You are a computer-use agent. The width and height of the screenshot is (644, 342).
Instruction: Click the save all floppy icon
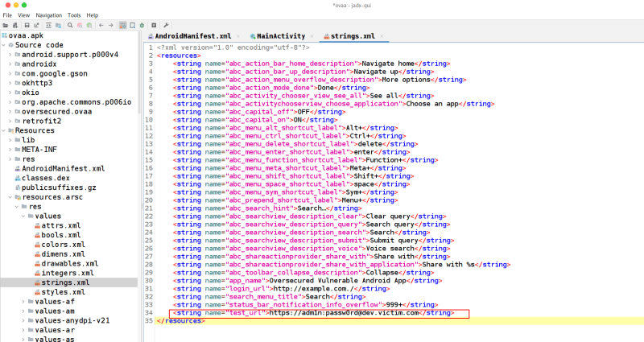pyautogui.click(x=27, y=26)
